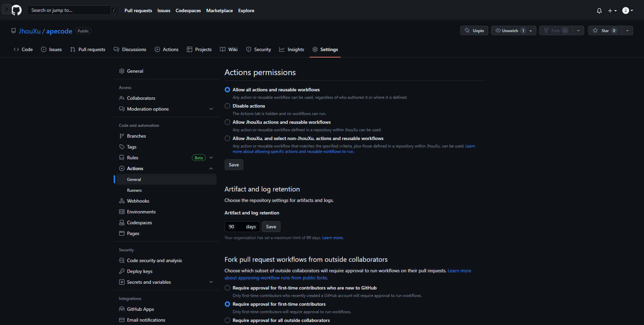Viewport: 644px width, 325px height.
Task: Save the Actions permissions
Action: coord(234,165)
